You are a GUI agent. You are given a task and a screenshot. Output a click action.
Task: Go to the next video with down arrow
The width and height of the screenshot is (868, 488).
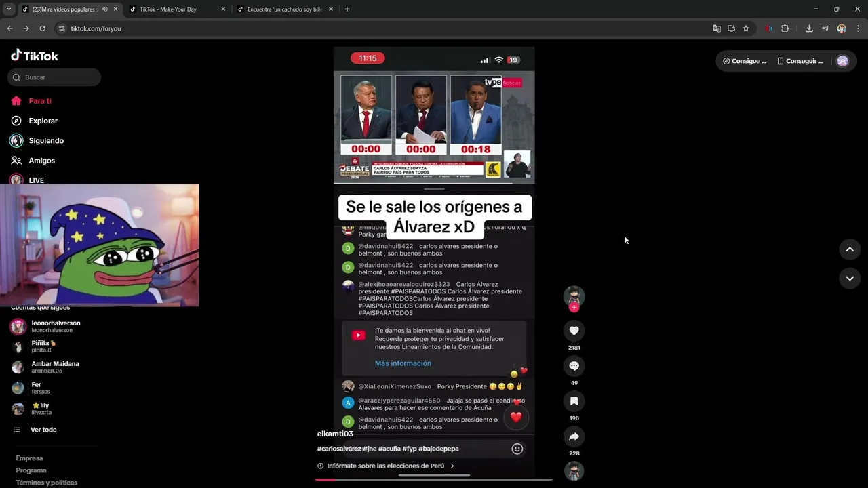pyautogui.click(x=850, y=278)
